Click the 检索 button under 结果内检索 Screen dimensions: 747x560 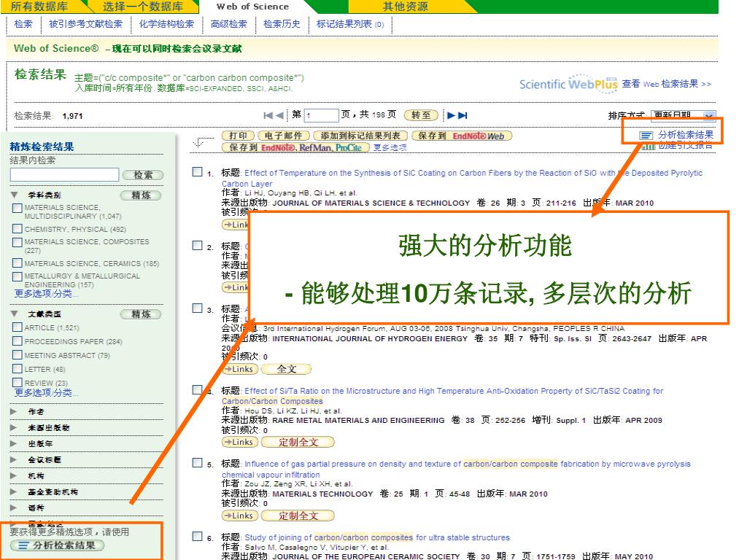click(x=143, y=175)
